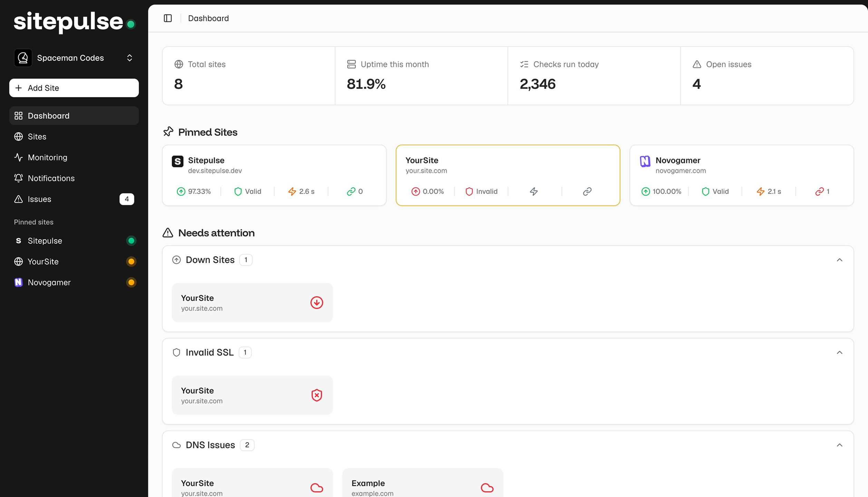
Task: Click the Checks run today list icon
Action: click(x=524, y=64)
